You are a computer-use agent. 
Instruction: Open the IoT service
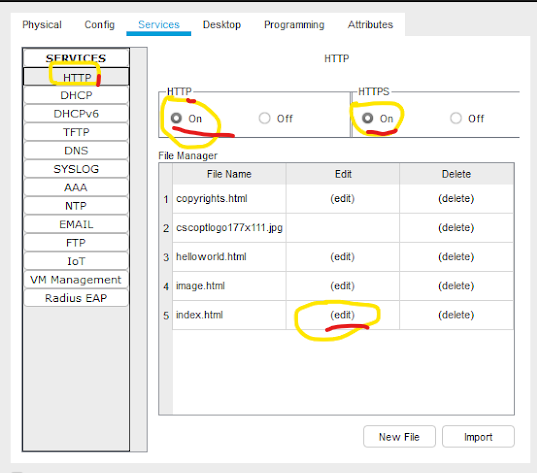76,261
